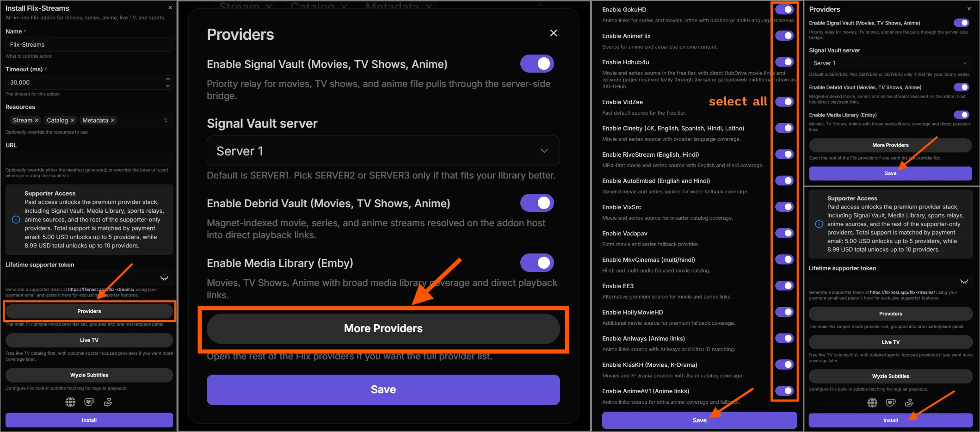Image resolution: width=980 pixels, height=432 pixels.
Task: Click Install button in right panel
Action: click(x=890, y=420)
